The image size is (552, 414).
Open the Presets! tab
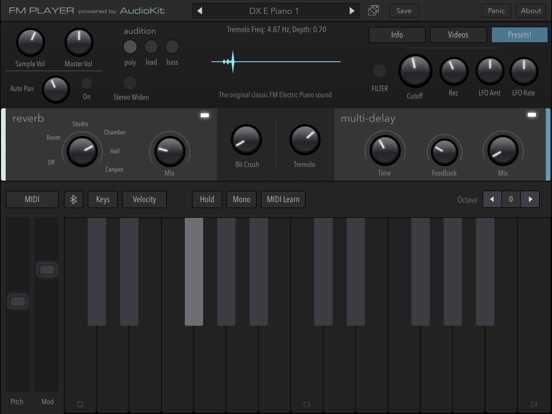(x=519, y=34)
